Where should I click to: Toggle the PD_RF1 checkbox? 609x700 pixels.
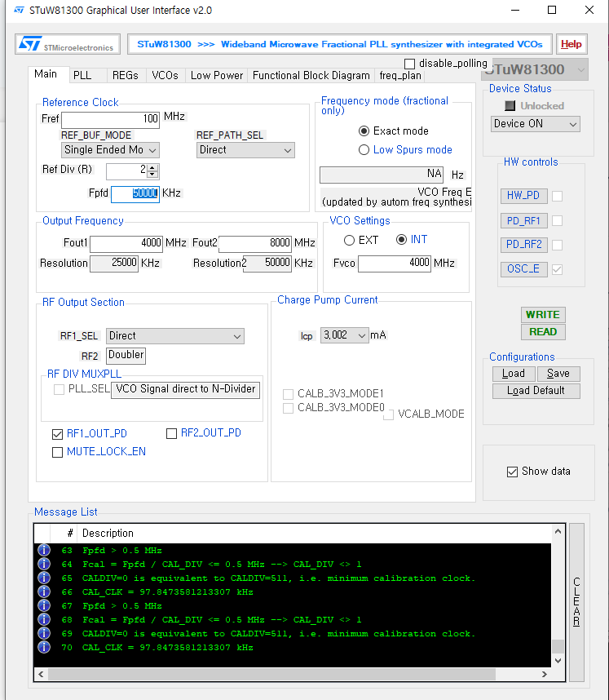557,220
